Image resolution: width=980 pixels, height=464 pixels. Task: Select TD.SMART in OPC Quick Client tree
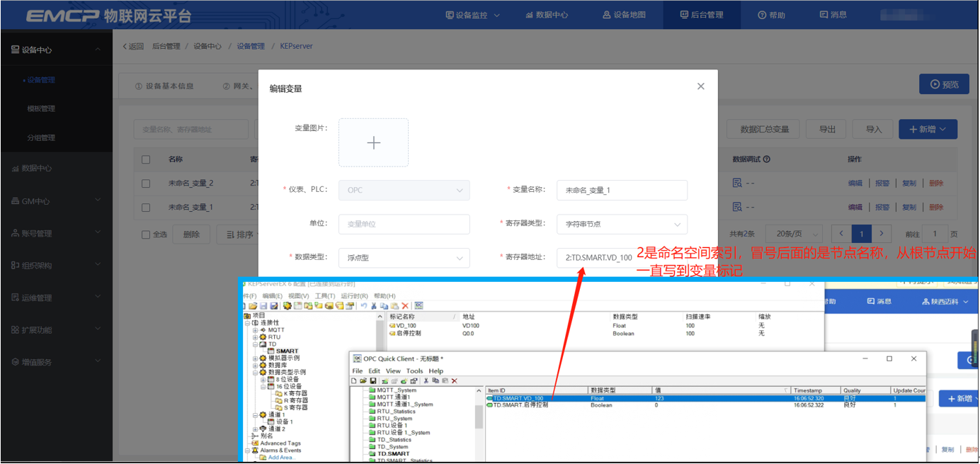click(x=393, y=454)
